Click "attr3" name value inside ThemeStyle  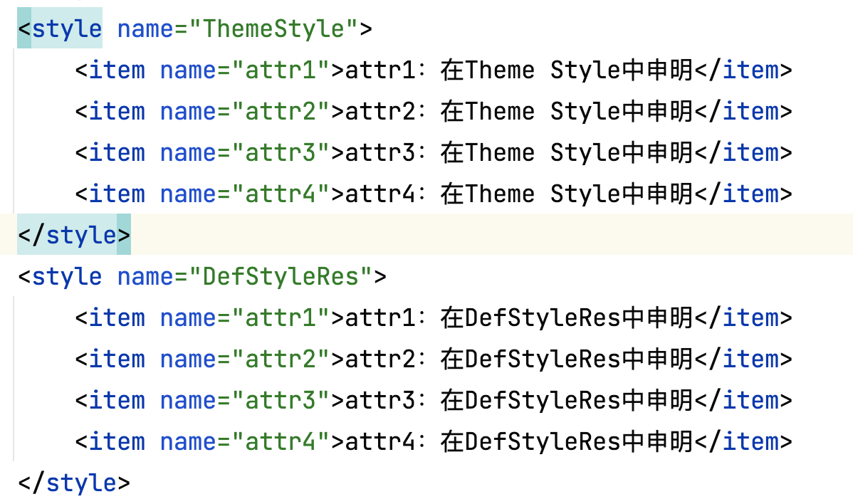point(281,153)
